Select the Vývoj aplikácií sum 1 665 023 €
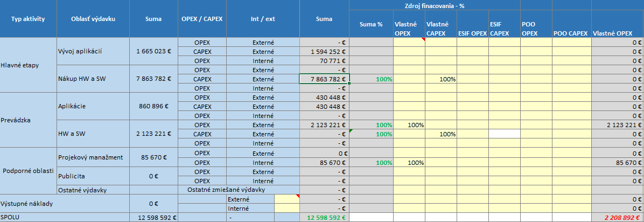Screen dimensions: 644x222 [153, 51]
